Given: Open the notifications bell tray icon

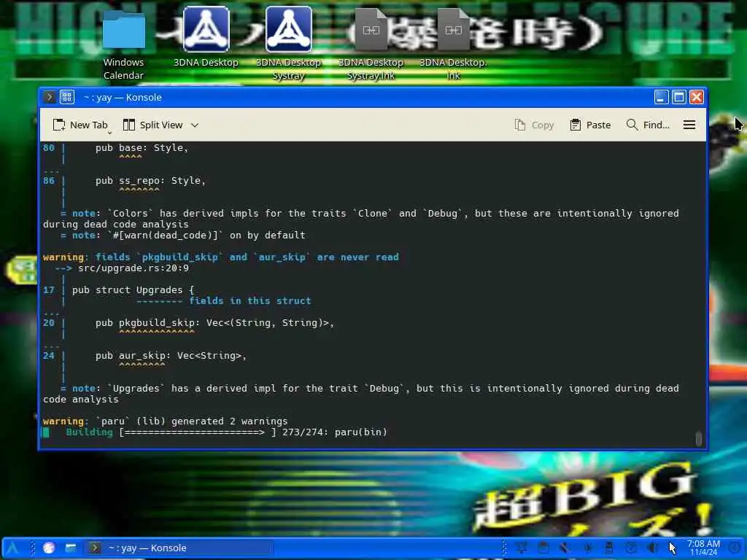Looking at the screenshot, I should [521, 548].
